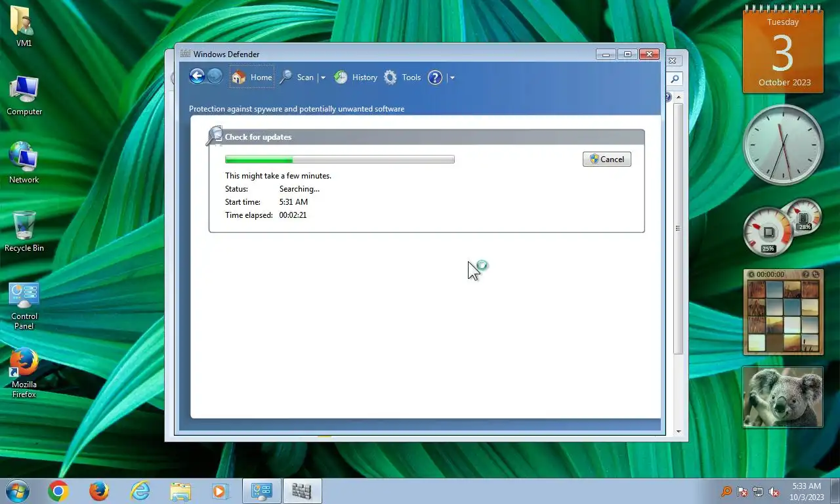
Task: Open the taskbar clock showing 5:33 AM
Action: pos(807,492)
